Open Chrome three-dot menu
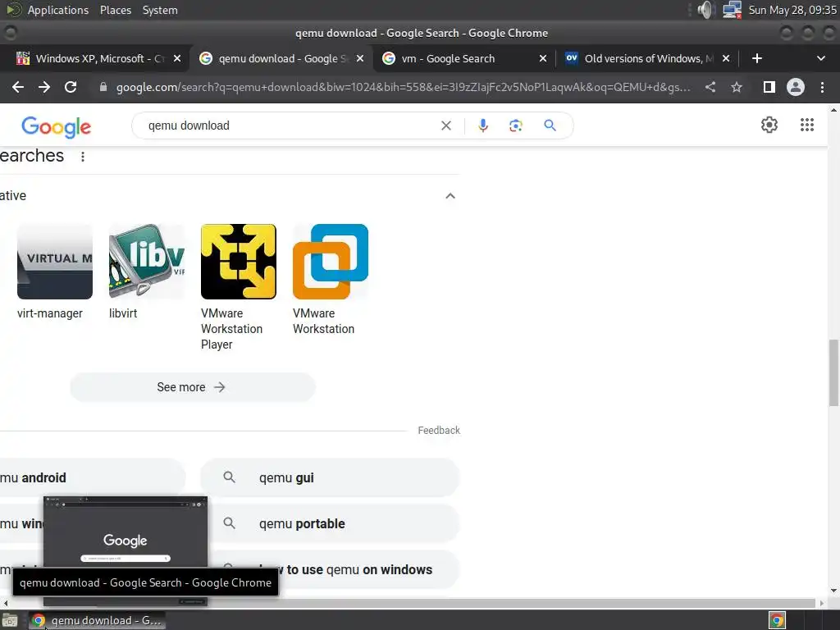 pyautogui.click(x=822, y=87)
